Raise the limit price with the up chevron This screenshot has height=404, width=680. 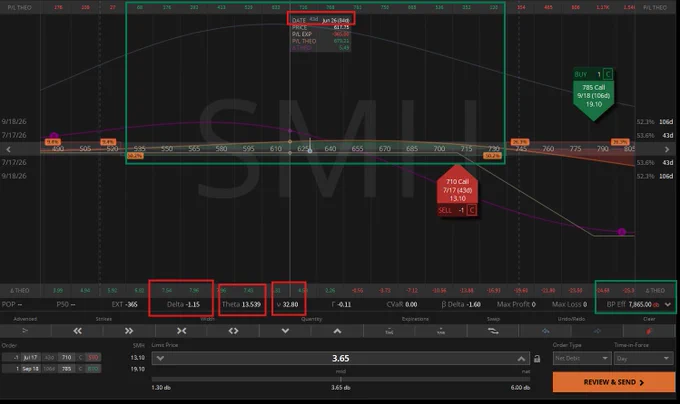pyautogui.click(x=521, y=358)
